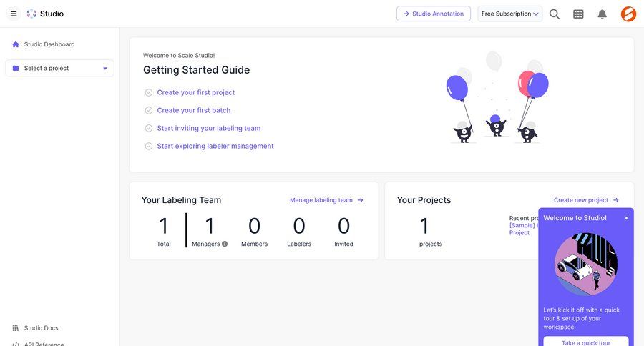
Task: Click the Members count label
Action: tap(254, 244)
